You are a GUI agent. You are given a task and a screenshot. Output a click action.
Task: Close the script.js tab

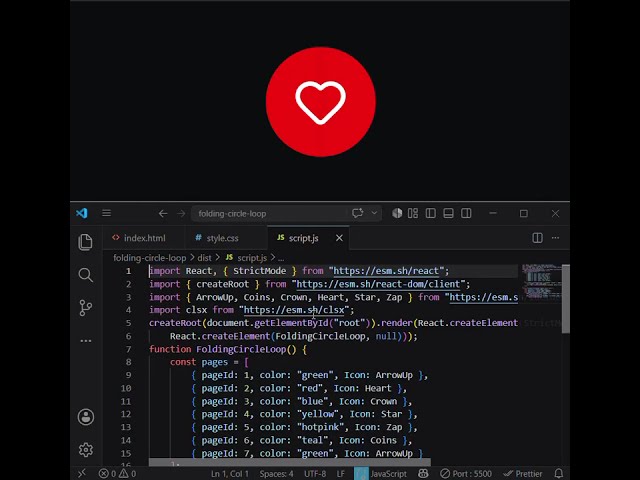tap(339, 238)
